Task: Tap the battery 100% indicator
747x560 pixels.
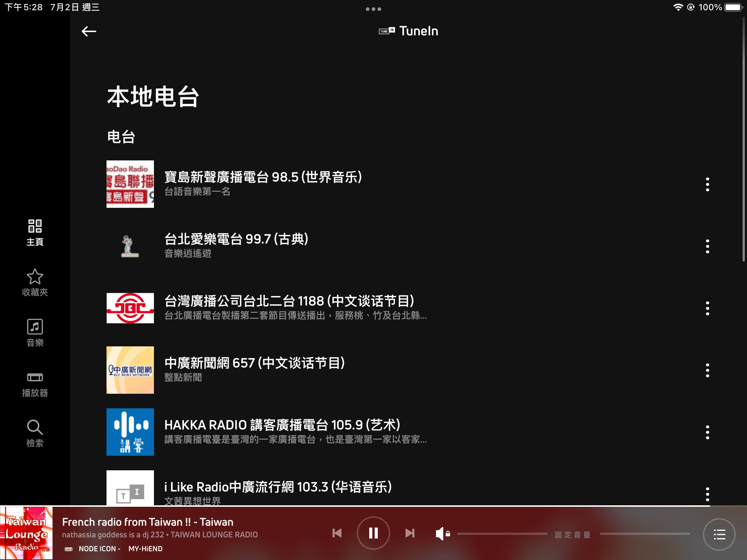Action: pyautogui.click(x=720, y=7)
